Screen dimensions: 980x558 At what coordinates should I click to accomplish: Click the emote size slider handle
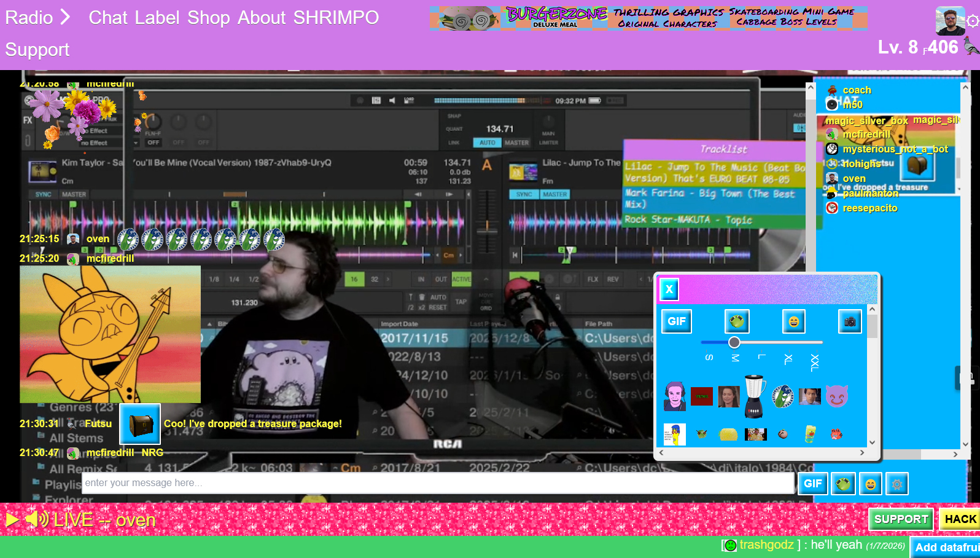[734, 342]
